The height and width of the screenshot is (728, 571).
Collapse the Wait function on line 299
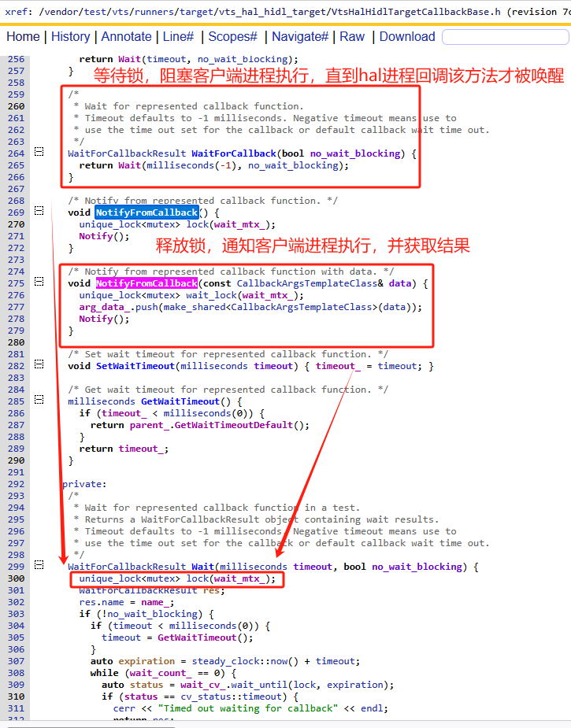39,565
